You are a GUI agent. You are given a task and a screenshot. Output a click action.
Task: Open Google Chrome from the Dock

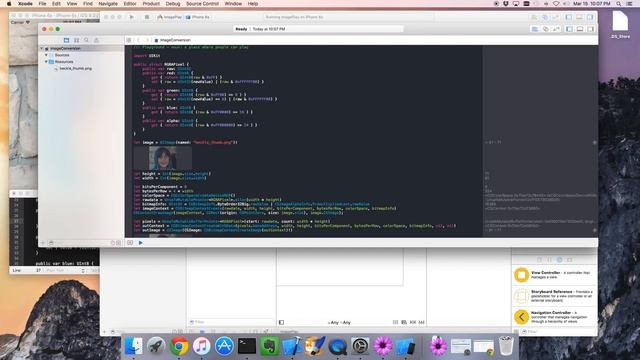coord(179,346)
